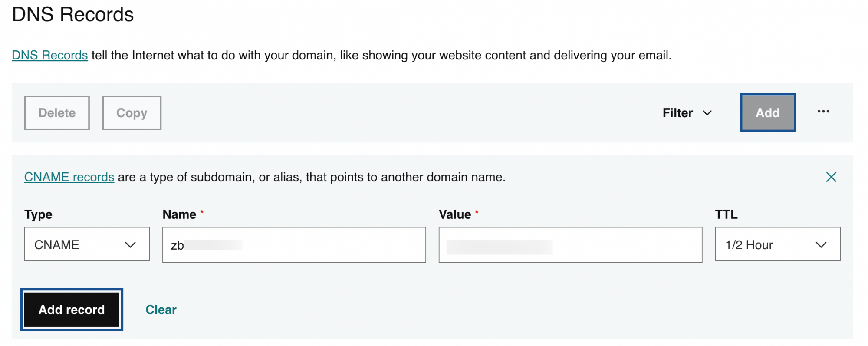
Task: Open the DNS Records help link
Action: pos(49,55)
